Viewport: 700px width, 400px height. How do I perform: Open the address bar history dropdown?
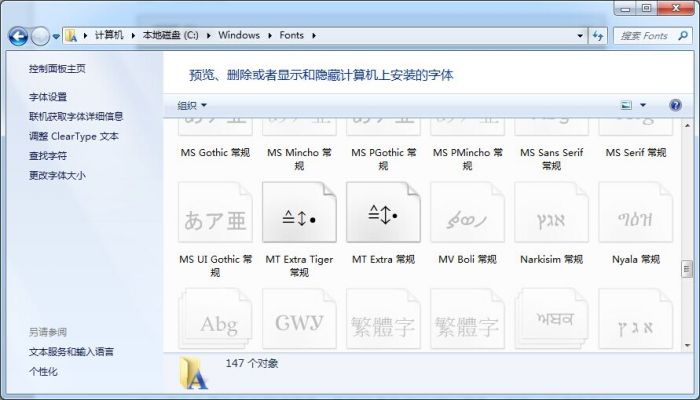point(580,36)
